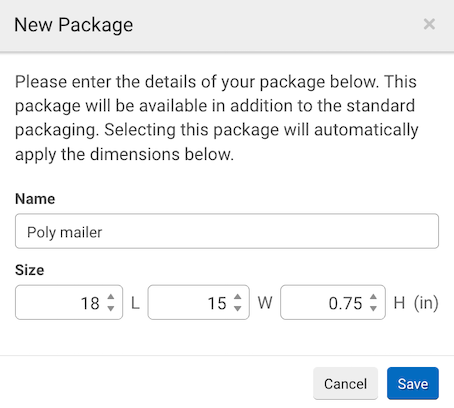This screenshot has height=408, width=454.
Task: Click the L dimension label
Action: [x=135, y=303]
